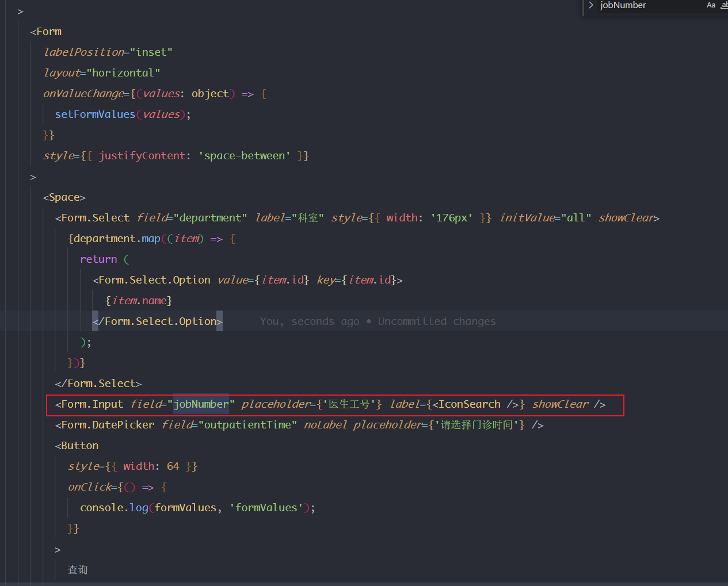This screenshot has width=728, height=586.
Task: Toggle match case (Aa) in search widget
Action: (x=711, y=5)
